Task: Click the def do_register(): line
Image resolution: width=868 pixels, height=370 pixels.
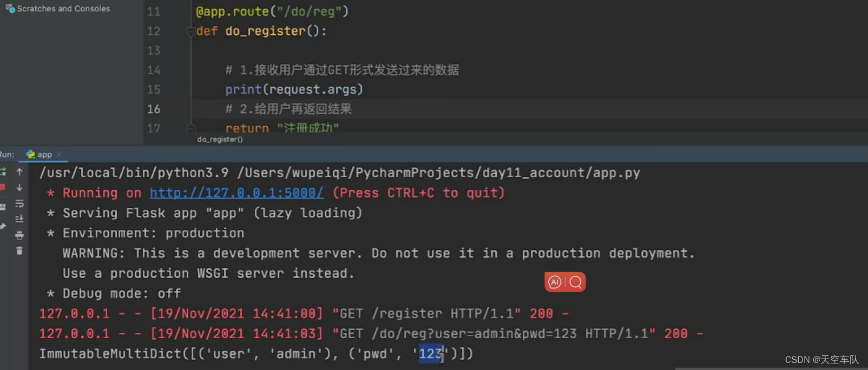Action: click(x=261, y=31)
